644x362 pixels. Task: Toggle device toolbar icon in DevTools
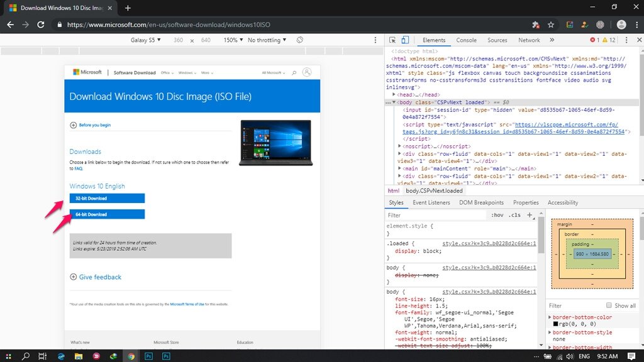(x=405, y=40)
